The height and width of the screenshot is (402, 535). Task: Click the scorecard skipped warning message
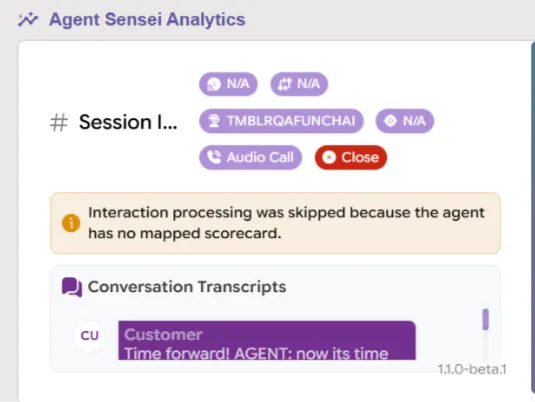tap(286, 223)
